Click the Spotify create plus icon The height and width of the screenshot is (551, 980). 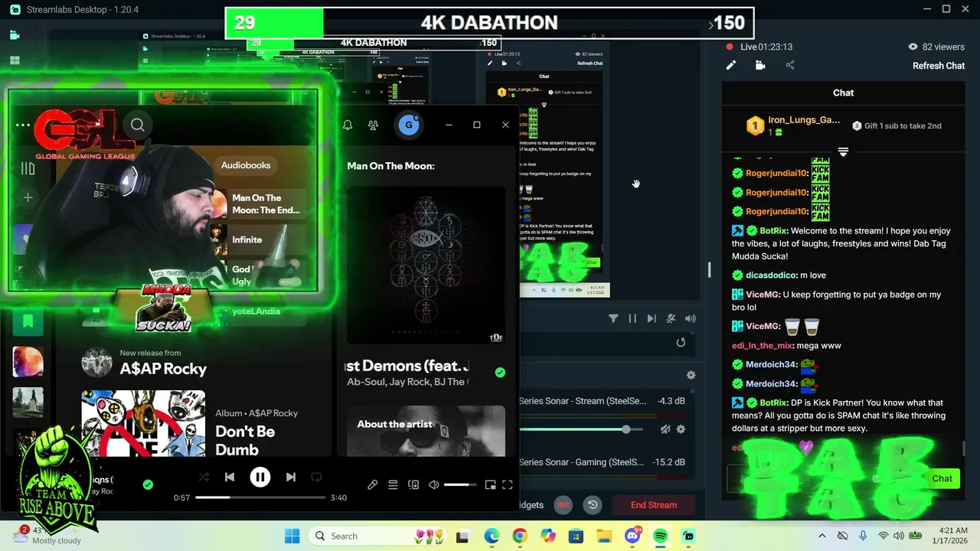point(28,197)
